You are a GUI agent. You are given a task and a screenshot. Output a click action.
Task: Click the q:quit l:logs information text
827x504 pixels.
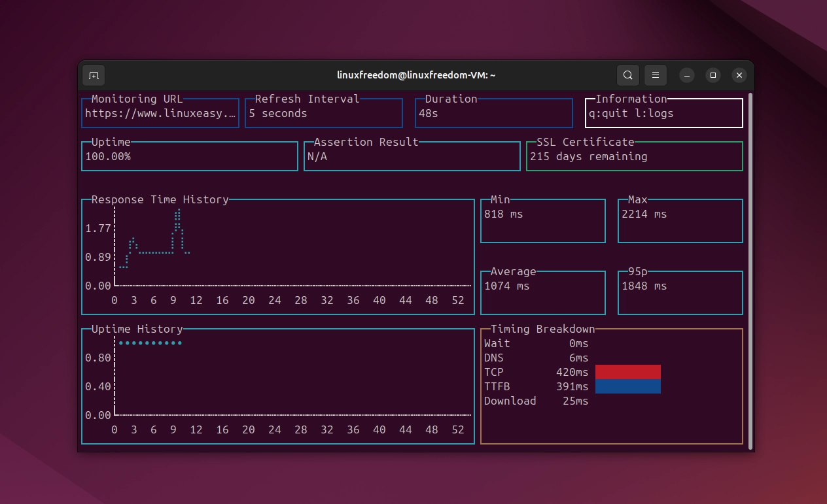pyautogui.click(x=631, y=114)
